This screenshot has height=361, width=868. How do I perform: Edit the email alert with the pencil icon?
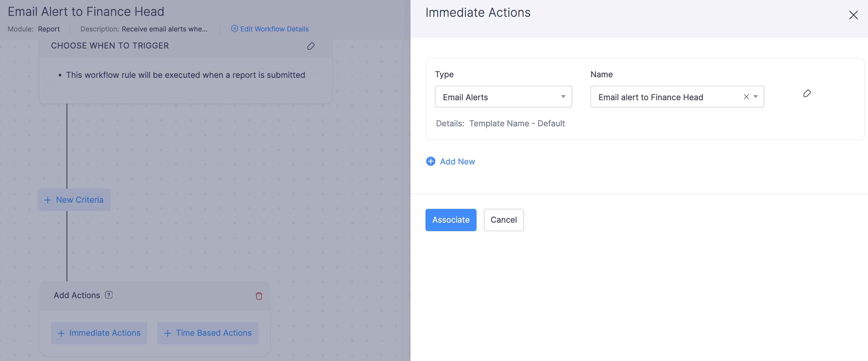(807, 93)
